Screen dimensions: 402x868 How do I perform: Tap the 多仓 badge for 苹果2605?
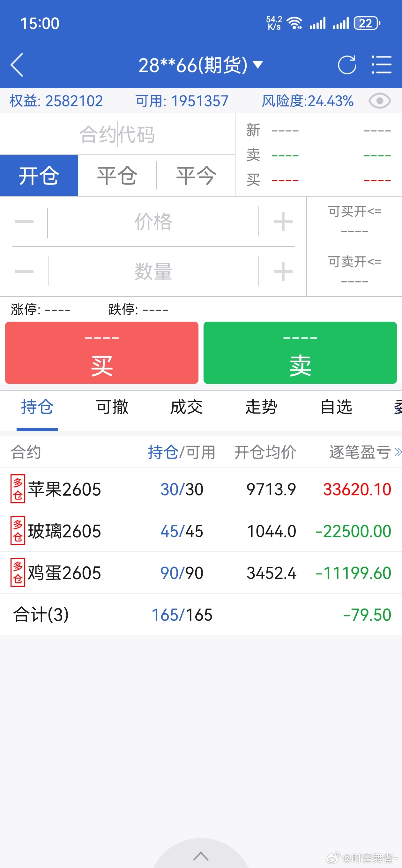pos(18,489)
